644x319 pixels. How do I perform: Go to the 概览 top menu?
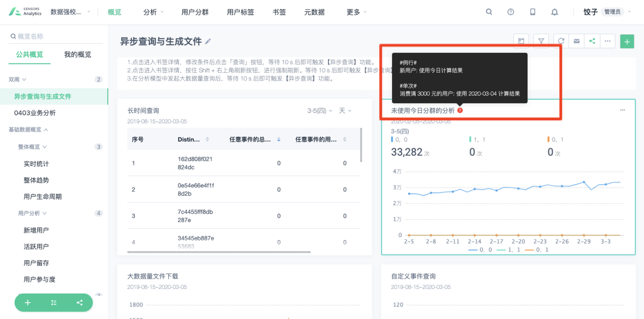pos(114,12)
